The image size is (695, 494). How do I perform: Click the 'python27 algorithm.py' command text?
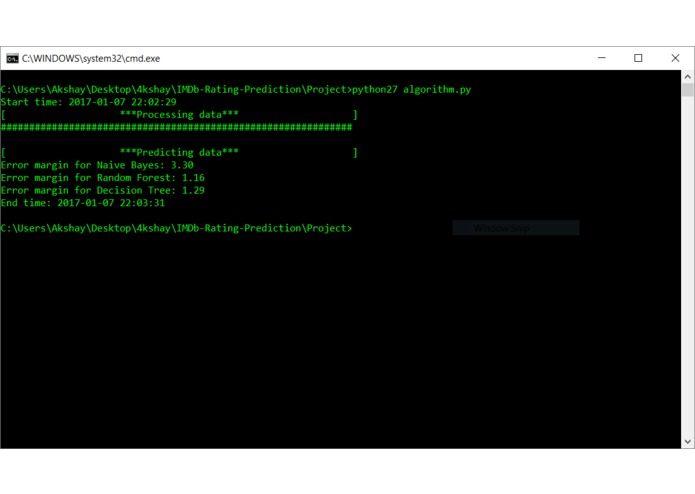click(411, 89)
